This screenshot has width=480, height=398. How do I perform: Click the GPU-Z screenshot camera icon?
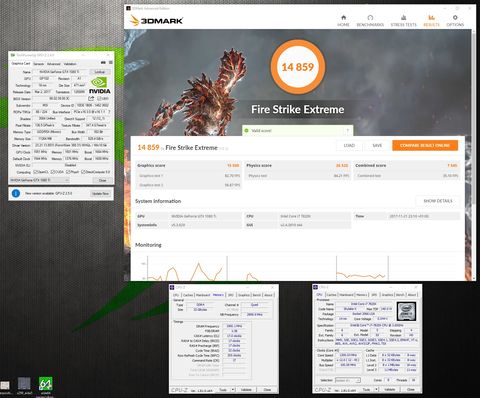[103, 63]
